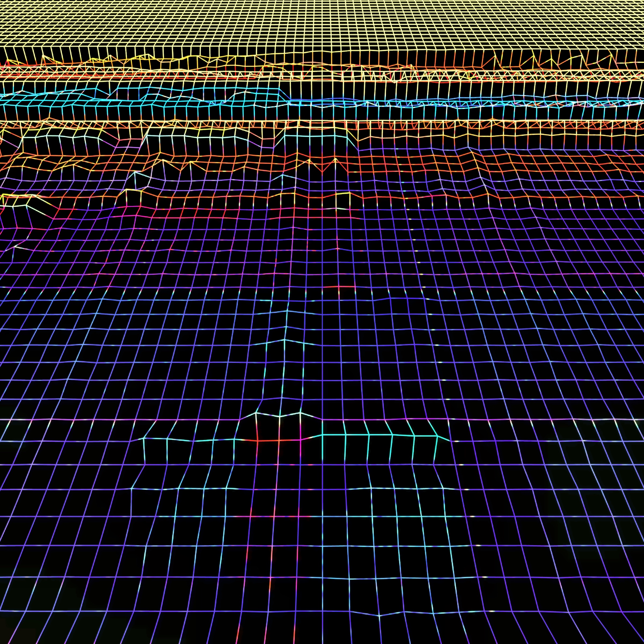Image resolution: width=644 pixels, height=644 pixels.
Task: Click the bright cyan horizontal ledge right of the bump
Action: pos(380,435)
